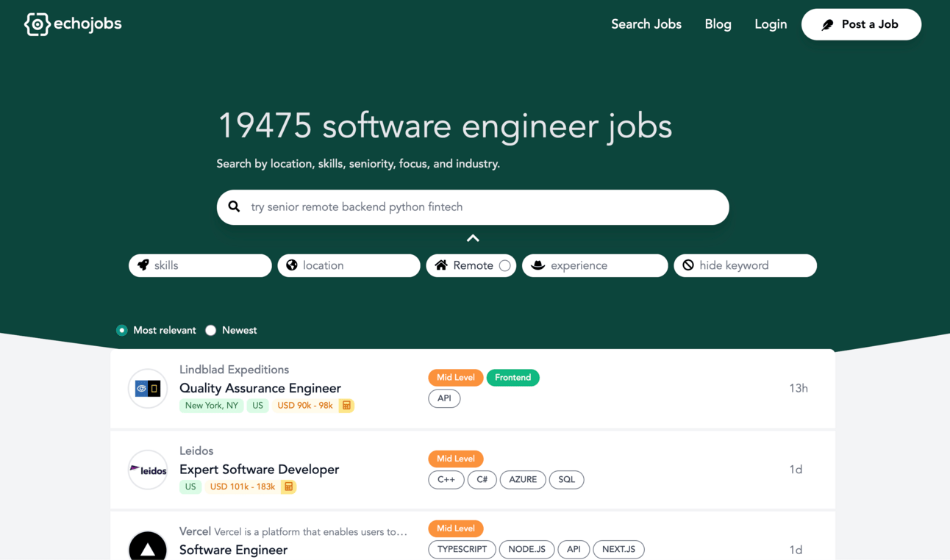Open Search Jobs in the navigation

(x=646, y=24)
